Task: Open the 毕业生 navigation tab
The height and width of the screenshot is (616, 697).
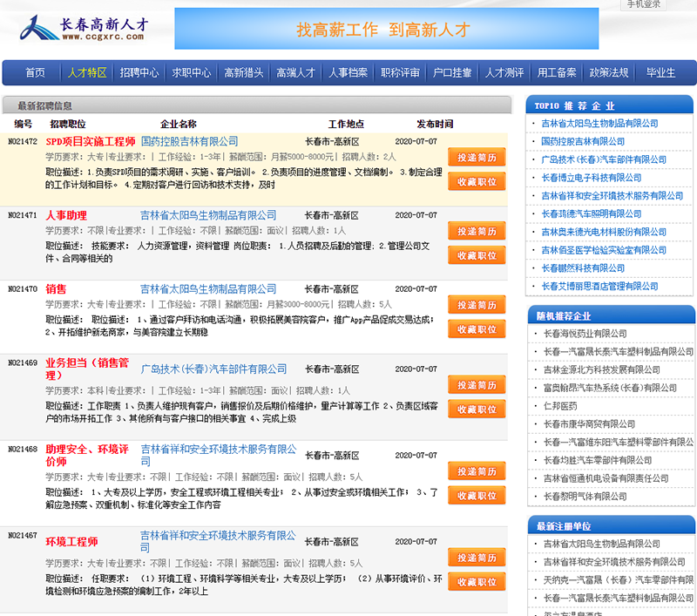Action: point(660,72)
